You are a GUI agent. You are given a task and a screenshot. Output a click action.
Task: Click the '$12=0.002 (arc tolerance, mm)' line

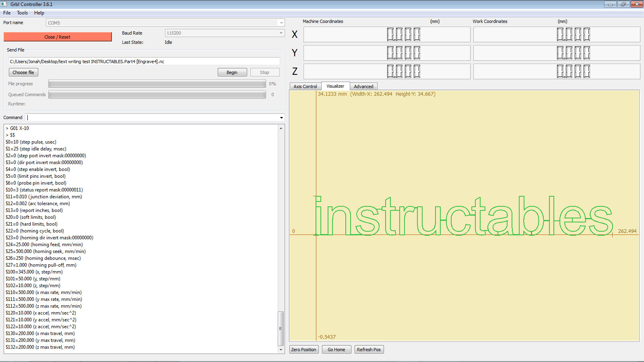[38, 204]
